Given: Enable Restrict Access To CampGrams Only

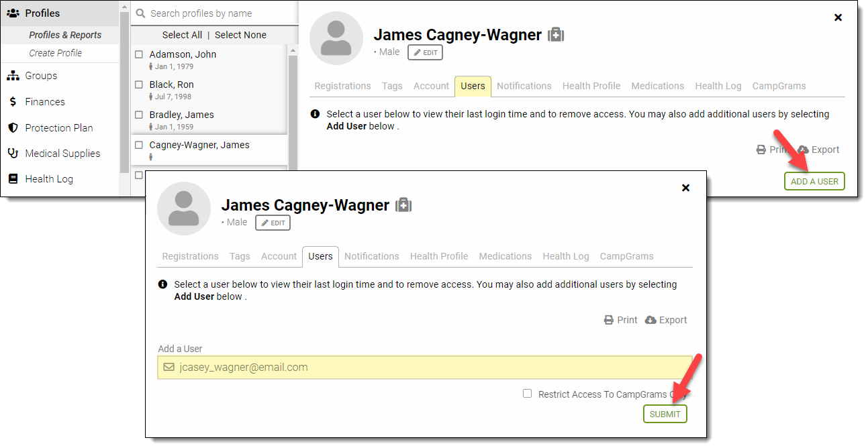Looking at the screenshot, I should tap(527, 394).
